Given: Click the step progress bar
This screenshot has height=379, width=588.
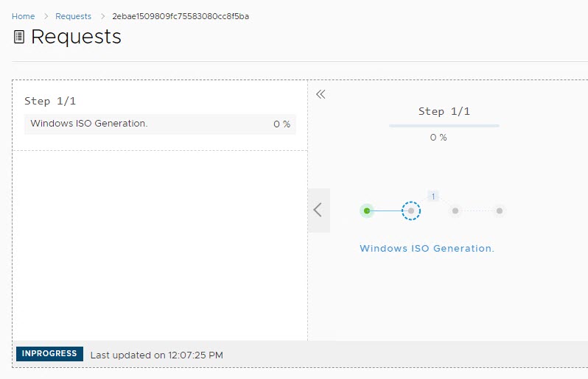Looking at the screenshot, I should click(x=444, y=126).
